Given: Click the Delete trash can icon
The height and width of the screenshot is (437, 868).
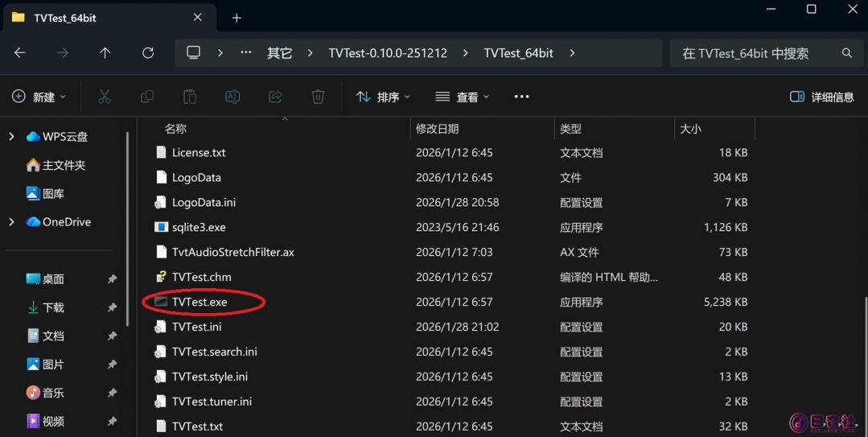Looking at the screenshot, I should (318, 97).
